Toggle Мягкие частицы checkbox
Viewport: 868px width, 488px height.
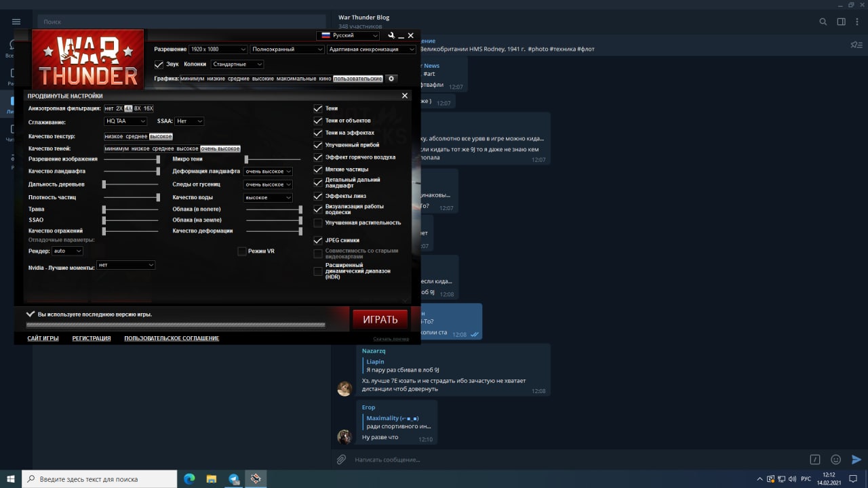[318, 169]
